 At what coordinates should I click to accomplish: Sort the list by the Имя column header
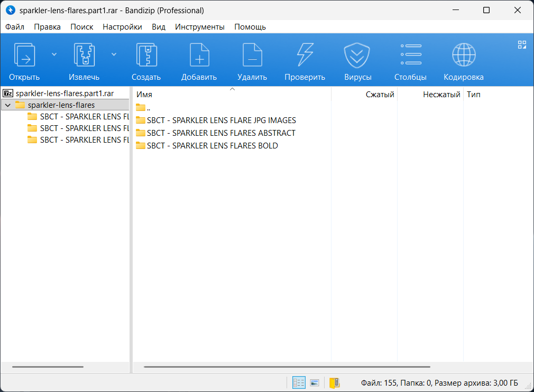coord(144,95)
